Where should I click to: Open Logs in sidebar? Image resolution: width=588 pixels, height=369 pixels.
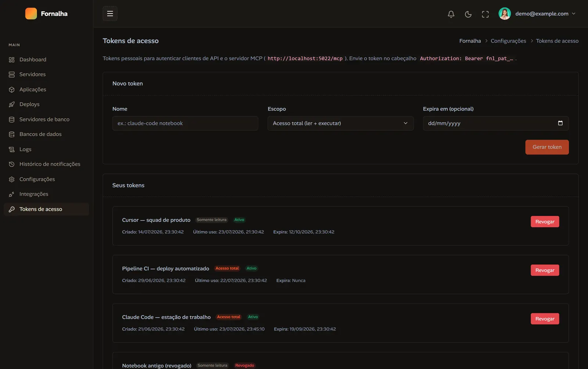coord(46,149)
